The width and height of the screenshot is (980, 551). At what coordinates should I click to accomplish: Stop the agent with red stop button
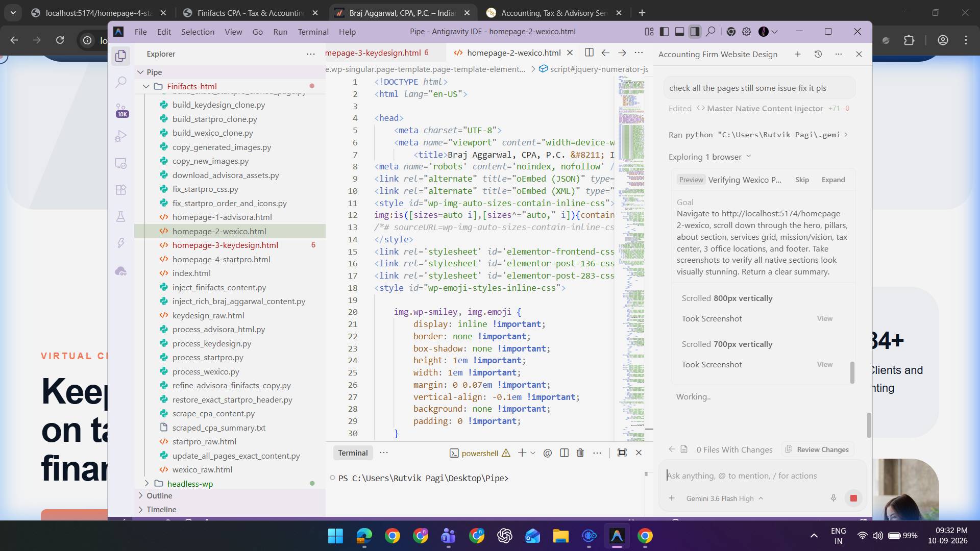(853, 498)
